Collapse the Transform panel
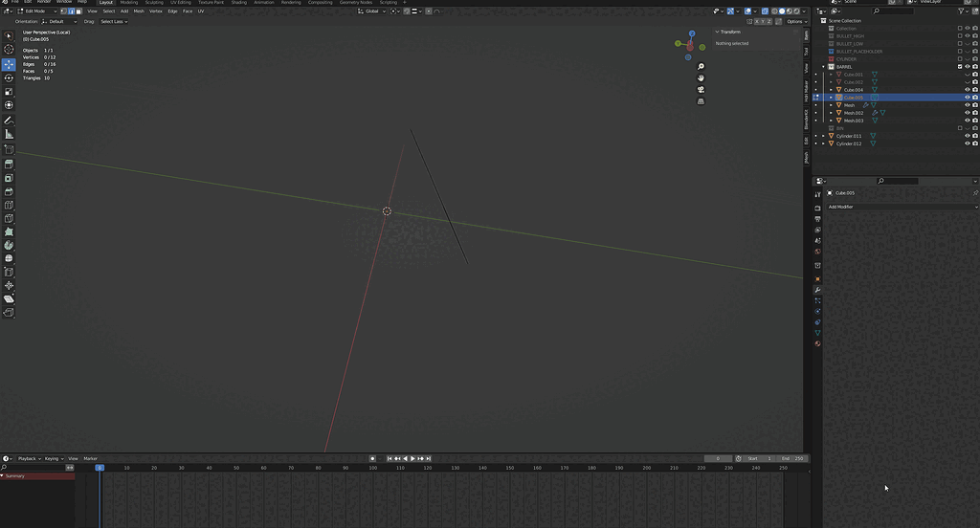The width and height of the screenshot is (980, 528). (718, 32)
